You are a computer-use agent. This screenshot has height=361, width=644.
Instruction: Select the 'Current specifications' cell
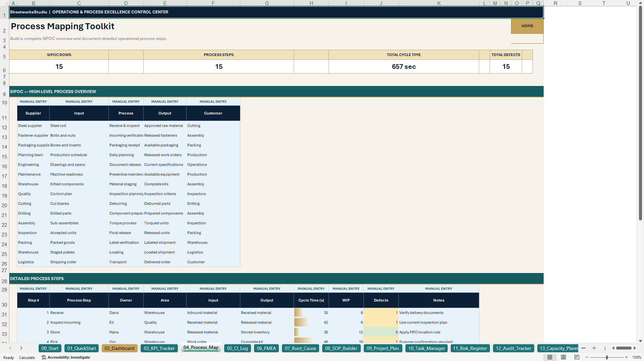click(165, 165)
